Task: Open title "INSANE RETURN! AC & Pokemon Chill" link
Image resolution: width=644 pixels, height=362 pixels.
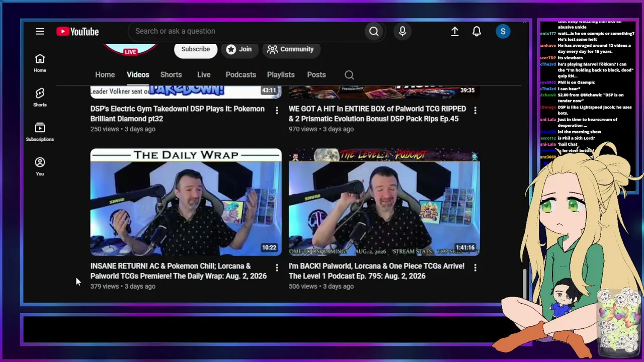Action: (179, 271)
